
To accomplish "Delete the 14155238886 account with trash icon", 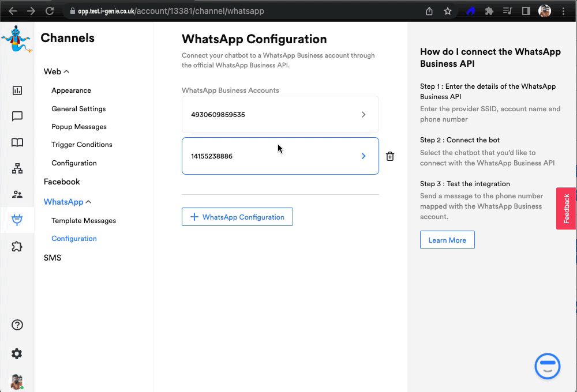I will click(x=390, y=156).
